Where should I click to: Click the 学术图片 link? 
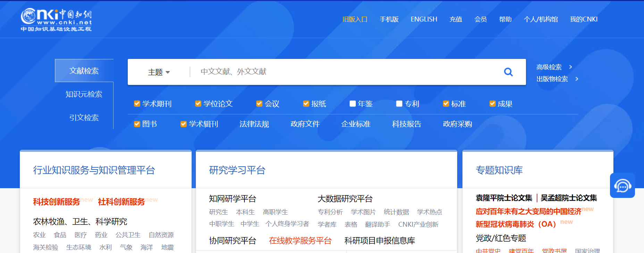pyautogui.click(x=363, y=212)
